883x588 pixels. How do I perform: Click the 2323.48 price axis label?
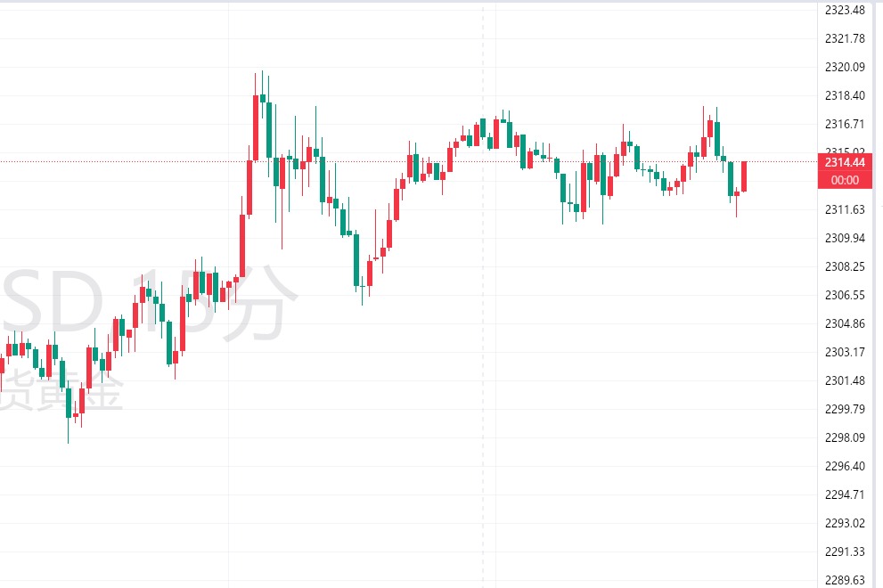pyautogui.click(x=845, y=11)
